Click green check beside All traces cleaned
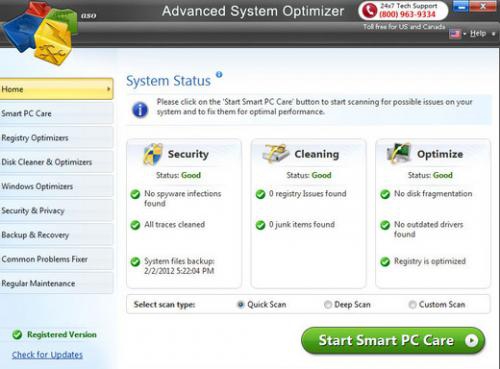Viewport: 500px width, 369px height. point(135,225)
